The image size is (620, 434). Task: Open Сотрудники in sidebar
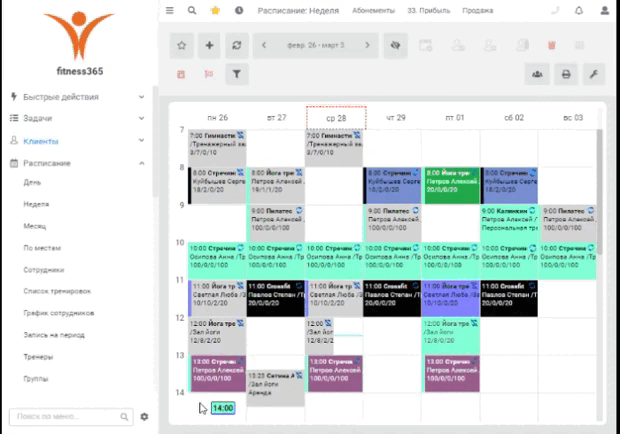[x=43, y=270]
